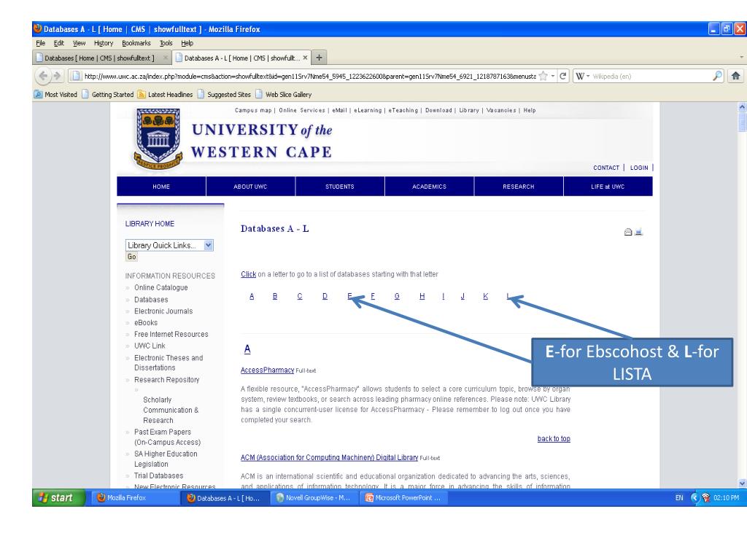Click the email page icon near heading
This screenshot has width=747, height=560.
tap(628, 232)
